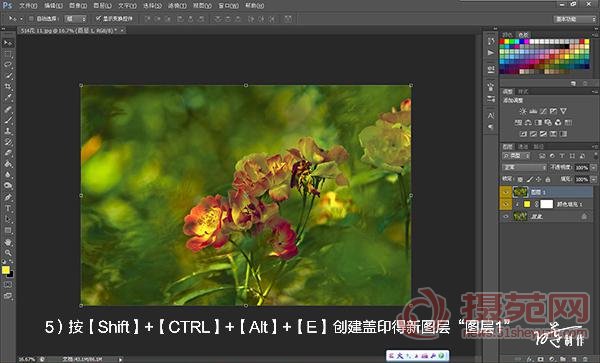Viewport: 600px width, 363px height.
Task: Toggle lock all for the layer
Action: (548, 179)
